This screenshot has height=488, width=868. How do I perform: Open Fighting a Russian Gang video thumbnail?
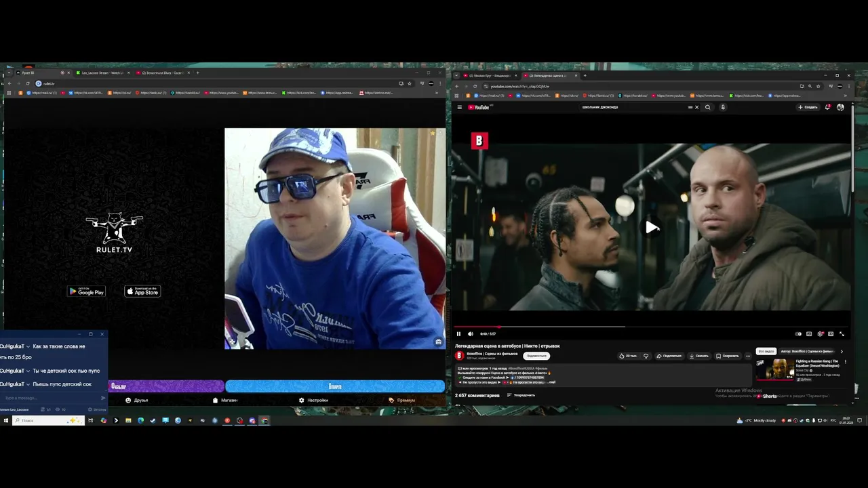point(775,369)
